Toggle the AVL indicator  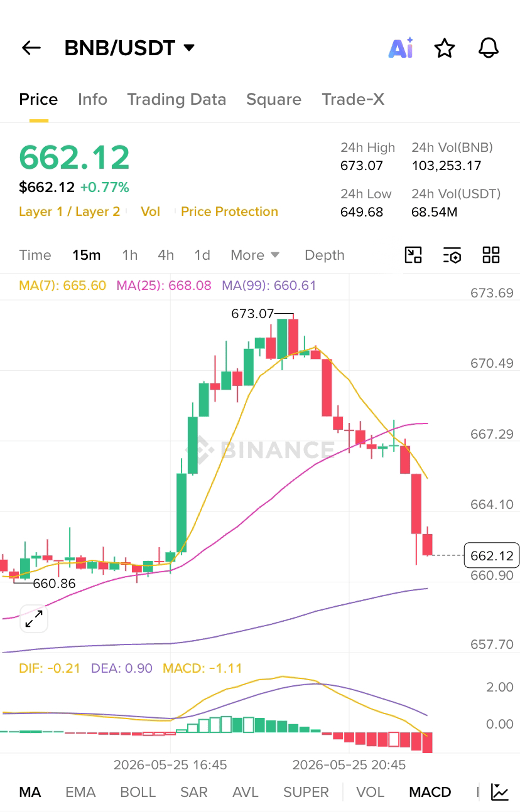pos(246,792)
